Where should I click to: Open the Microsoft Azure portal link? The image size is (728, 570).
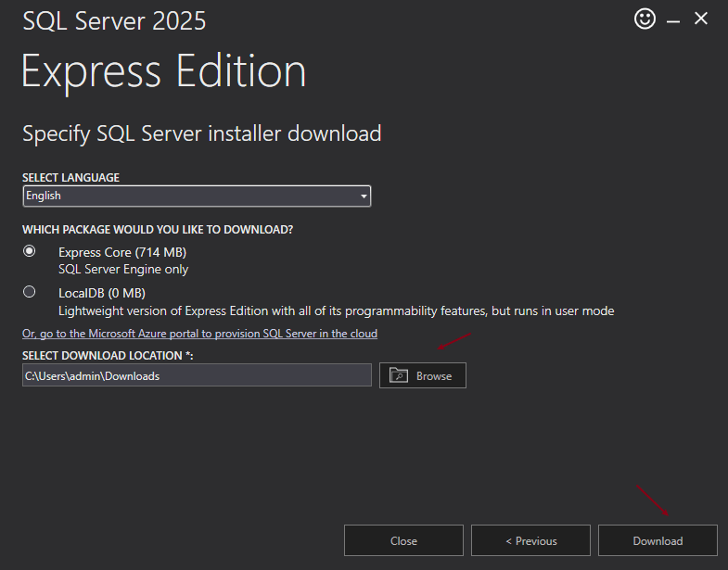(x=199, y=333)
